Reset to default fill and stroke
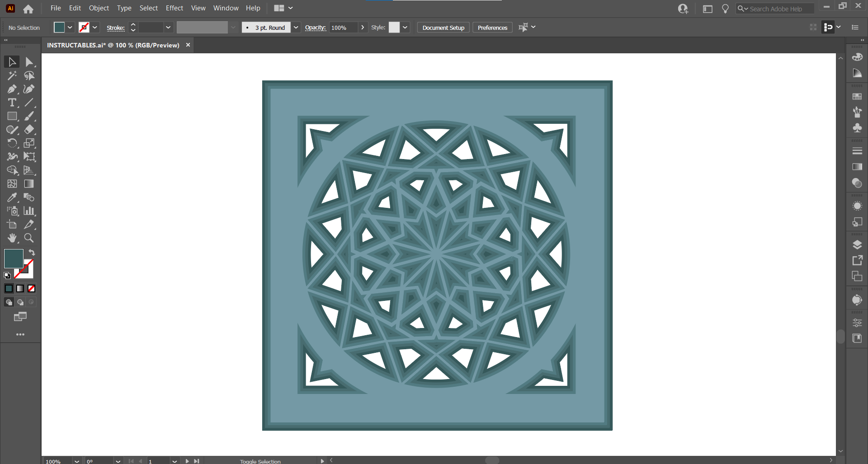Screen dimensions: 868x464 [x=7, y=275]
